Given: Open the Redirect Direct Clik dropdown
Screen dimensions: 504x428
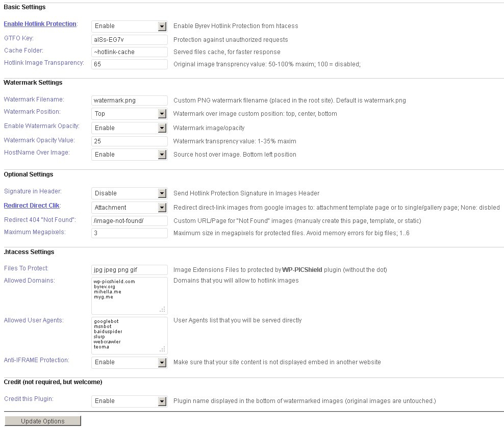Looking at the screenshot, I should (x=129, y=208).
